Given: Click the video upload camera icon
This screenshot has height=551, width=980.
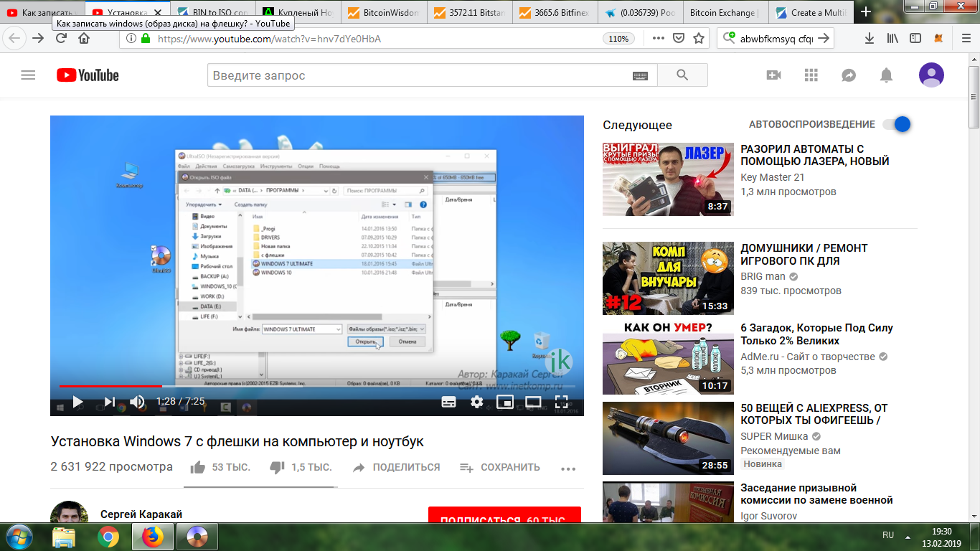Looking at the screenshot, I should click(773, 75).
